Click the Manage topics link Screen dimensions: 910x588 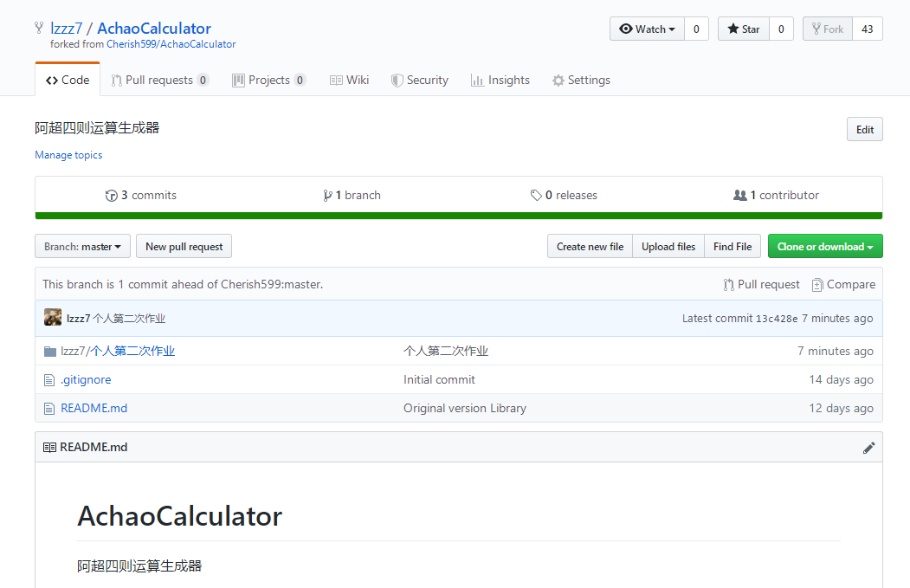(x=68, y=155)
